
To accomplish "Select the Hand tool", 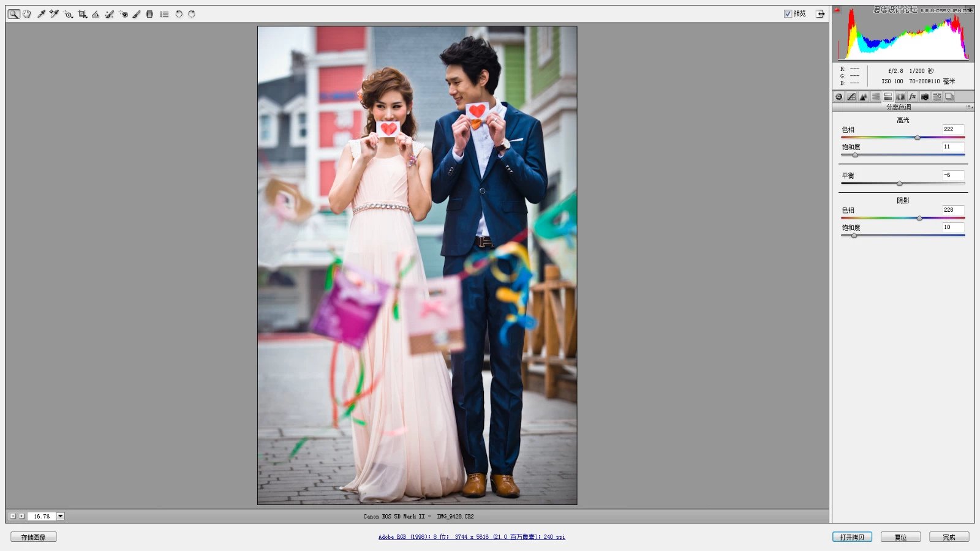I will 27,14.
